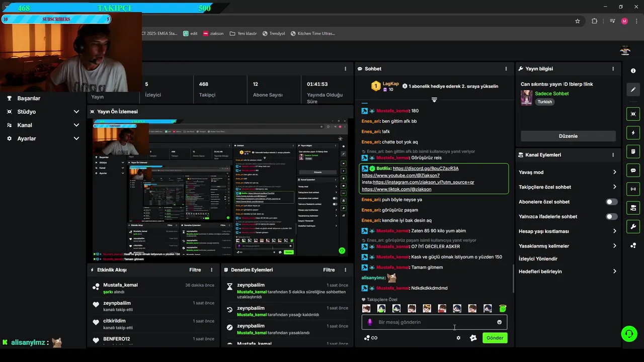The width and height of the screenshot is (644, 362).
Task: Click the Gönder send button
Action: click(495, 338)
